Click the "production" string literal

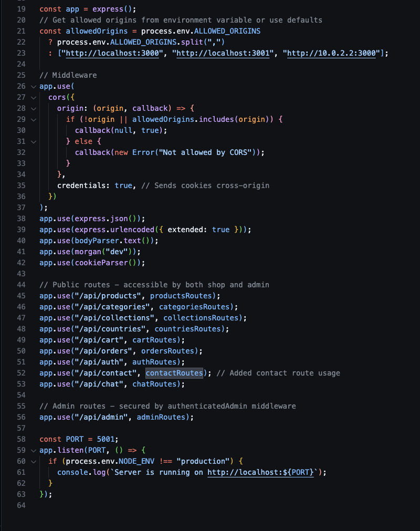coord(203,461)
